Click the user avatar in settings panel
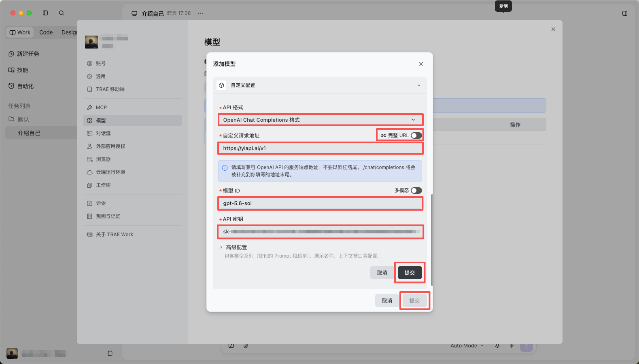 click(91, 42)
